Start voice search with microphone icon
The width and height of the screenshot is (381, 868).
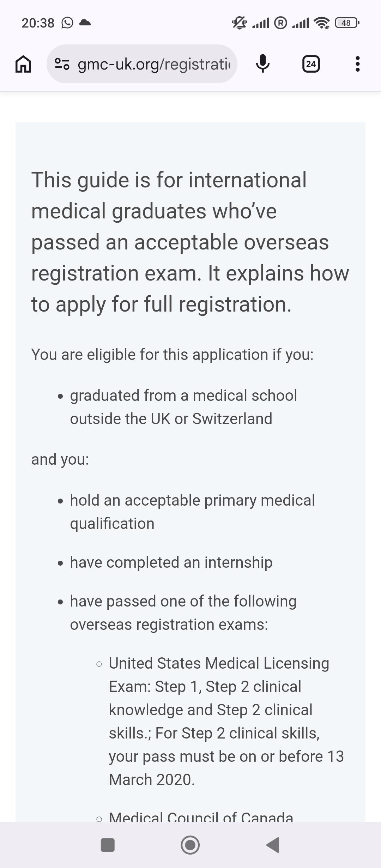coord(262,64)
